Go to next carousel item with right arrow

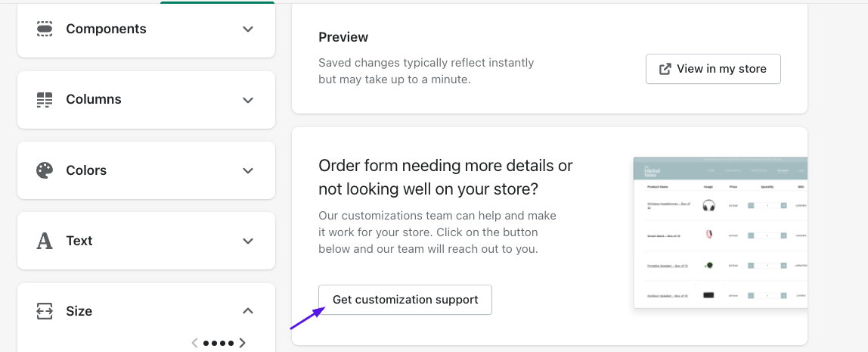point(242,343)
